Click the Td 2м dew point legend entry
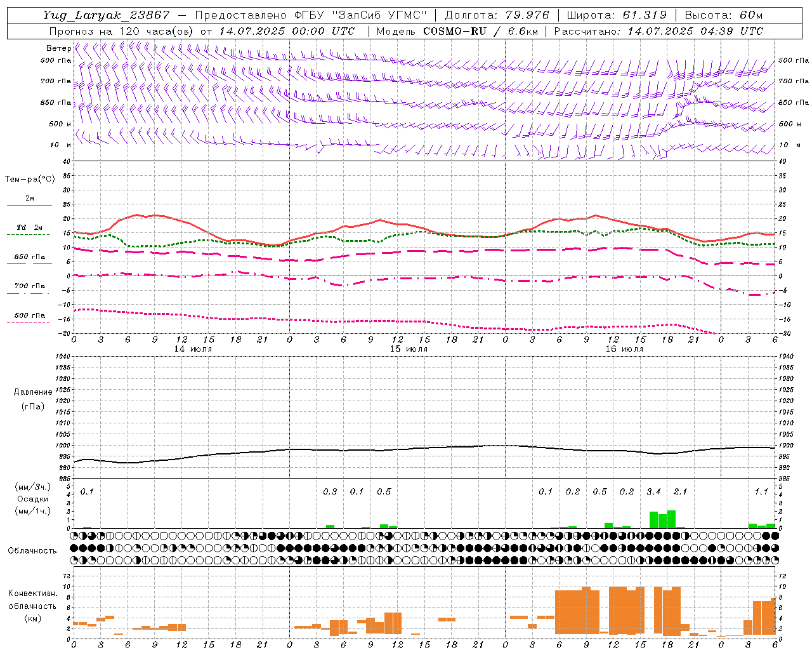This screenshot has height=650, width=812. [x=30, y=227]
